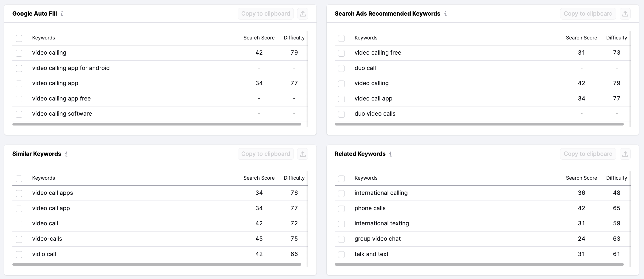Click Copy to clipboard in Similar Keywords panel

[266, 154]
